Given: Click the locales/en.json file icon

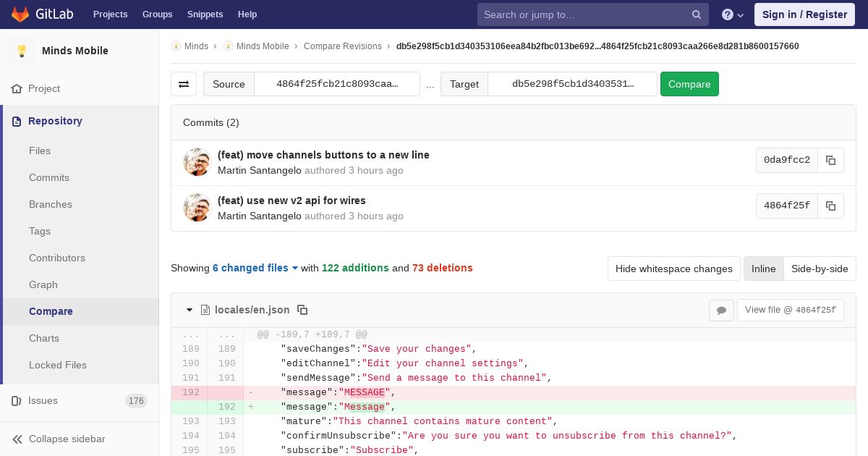Looking at the screenshot, I should (x=205, y=310).
